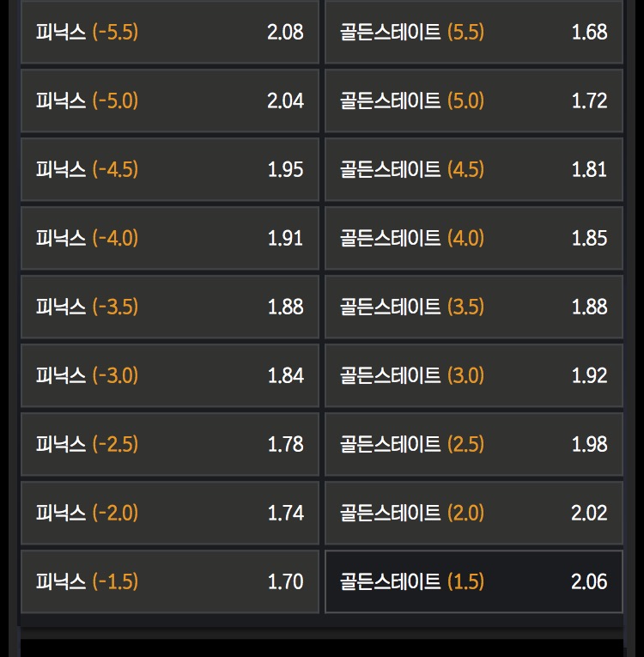Choose 골든스테이트 (2.0) at 2.02
644x657 pixels.
pos(473,513)
